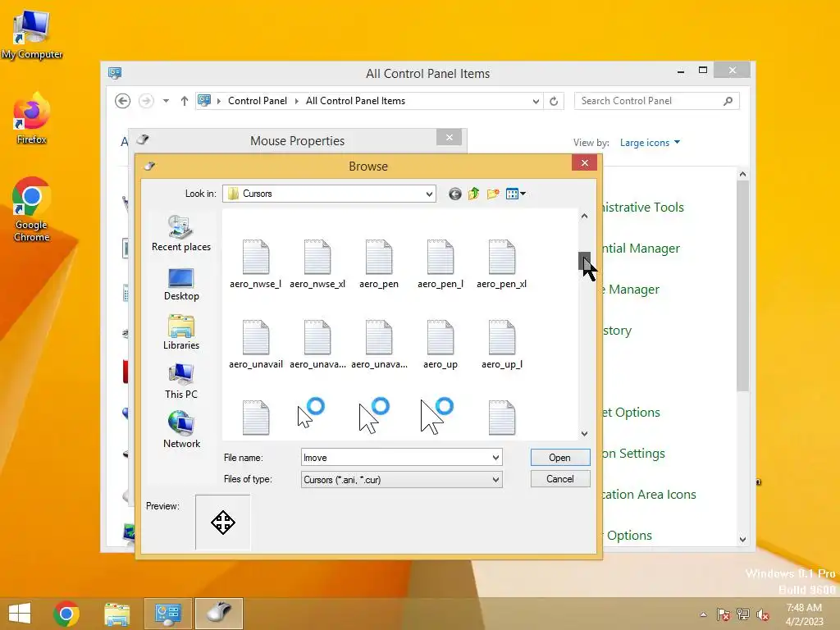This screenshot has width=840, height=630.
Task: Select the My Computer desktop icon
Action: (32, 34)
